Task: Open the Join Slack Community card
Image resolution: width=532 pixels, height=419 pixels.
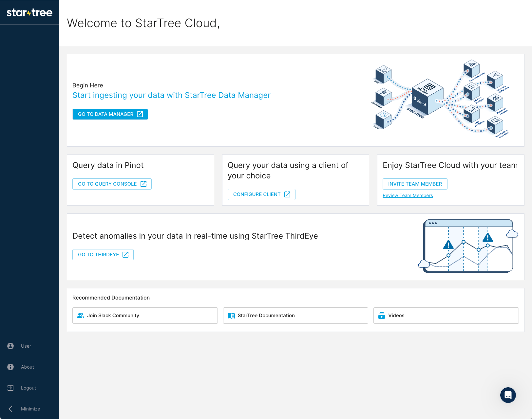Action: (145, 316)
